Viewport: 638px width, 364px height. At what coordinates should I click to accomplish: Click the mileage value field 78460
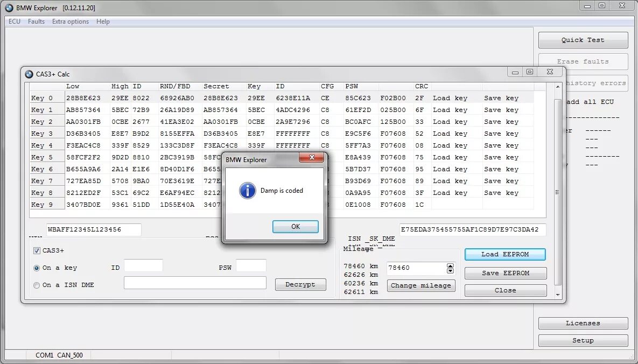[x=416, y=268]
